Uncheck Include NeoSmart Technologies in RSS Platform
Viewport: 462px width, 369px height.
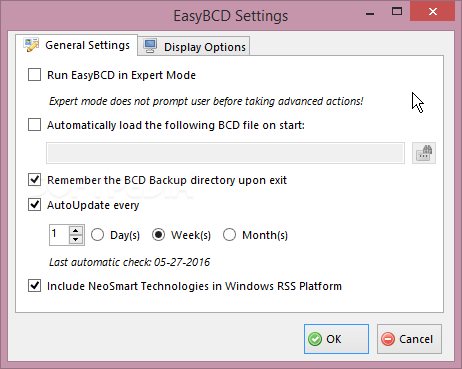(x=35, y=286)
